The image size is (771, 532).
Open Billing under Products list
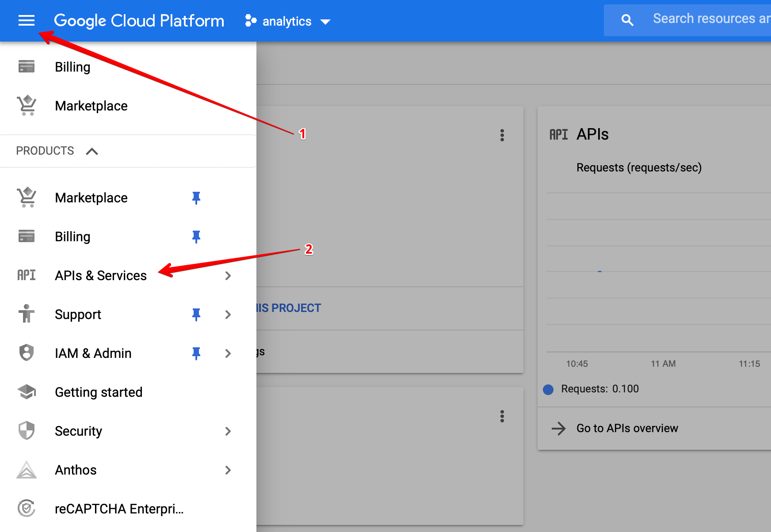pos(73,236)
